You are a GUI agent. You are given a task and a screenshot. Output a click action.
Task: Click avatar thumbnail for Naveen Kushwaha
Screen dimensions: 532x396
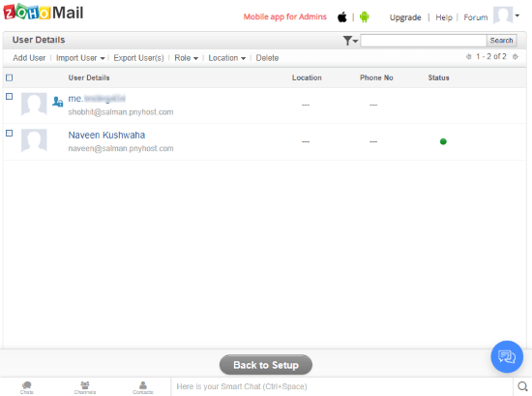(x=34, y=140)
